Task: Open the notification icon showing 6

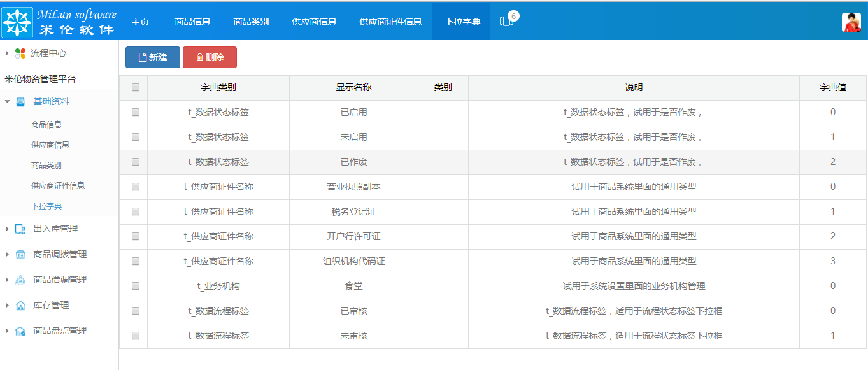Action: coord(506,20)
